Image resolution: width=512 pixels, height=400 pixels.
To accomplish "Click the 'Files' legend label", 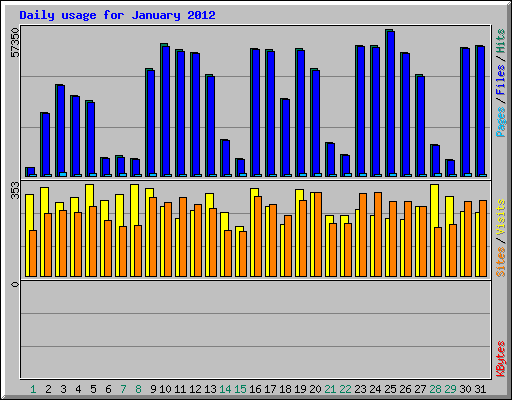I will (500, 79).
